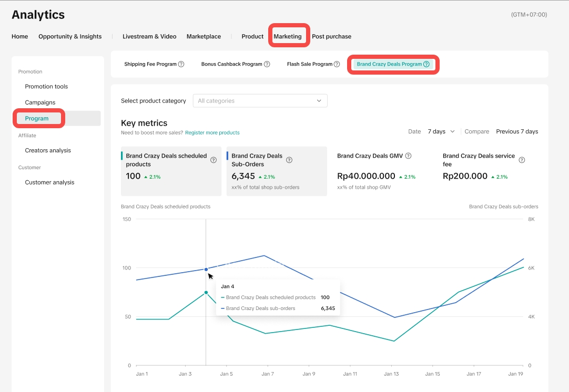Open the All categories dropdown
The image size is (569, 392).
coord(260,101)
